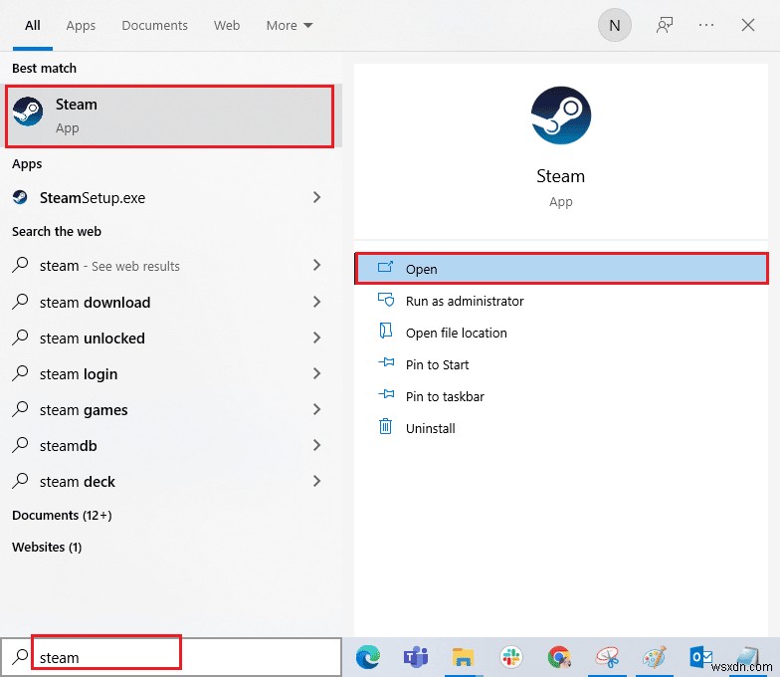Launch Slack from the taskbar
Screen dimensions: 784x677
click(511, 656)
